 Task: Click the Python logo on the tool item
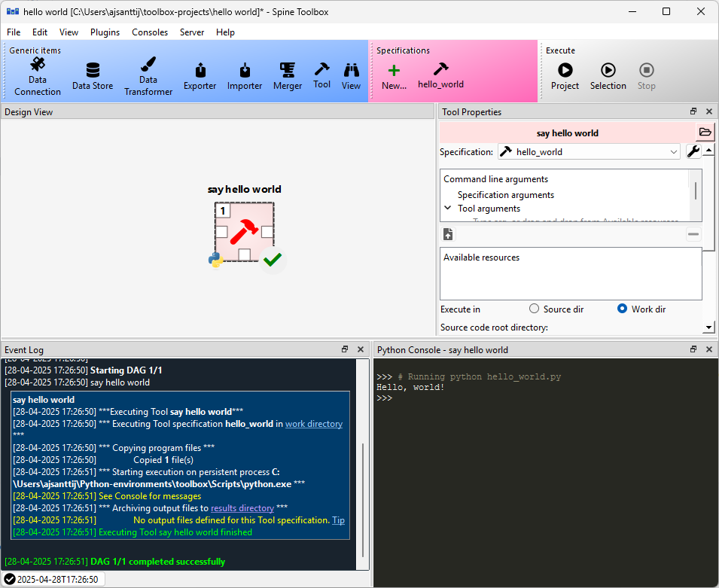[x=215, y=260]
